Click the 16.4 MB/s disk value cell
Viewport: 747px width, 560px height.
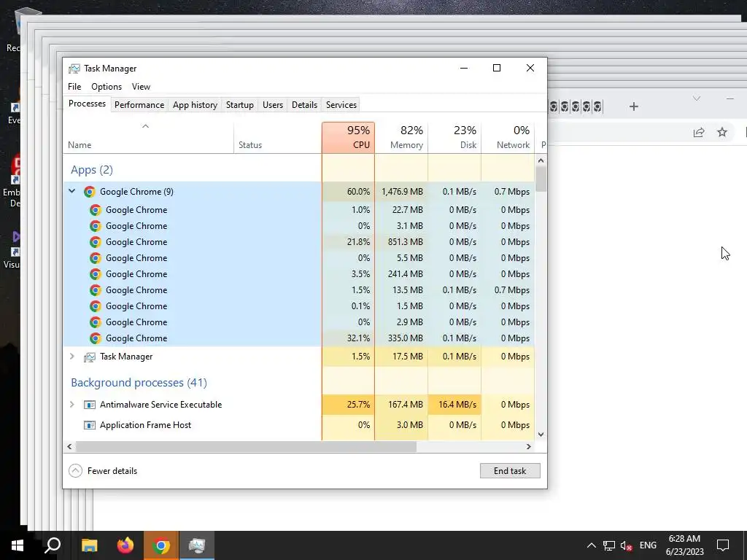(x=455, y=404)
